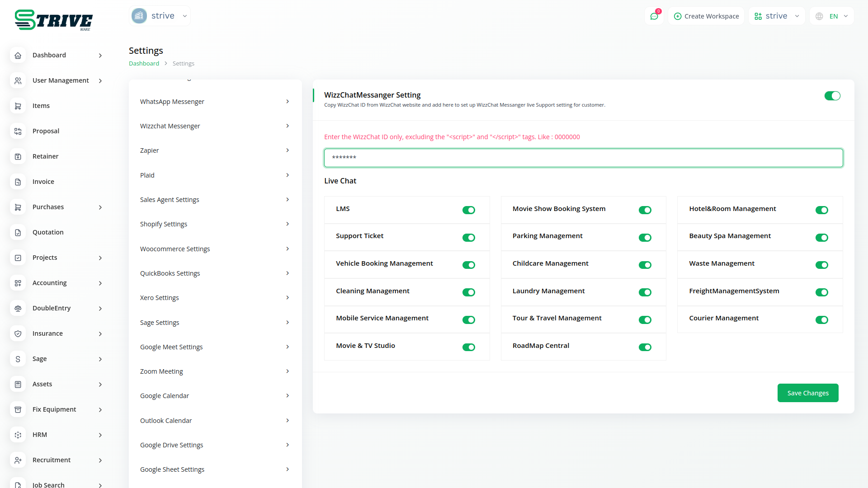
Task: Toggle the Courier Management live chat switch
Action: pyautogui.click(x=821, y=320)
